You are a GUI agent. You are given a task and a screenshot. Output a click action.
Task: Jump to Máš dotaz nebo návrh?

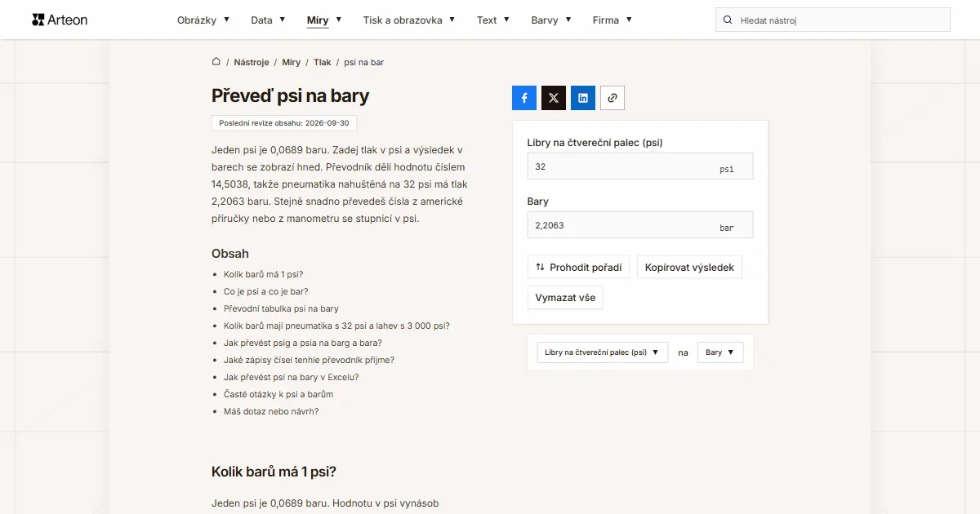click(x=271, y=411)
